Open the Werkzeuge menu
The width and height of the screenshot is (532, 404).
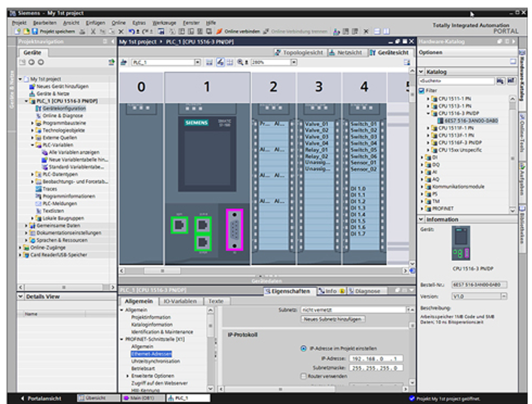[x=164, y=23]
